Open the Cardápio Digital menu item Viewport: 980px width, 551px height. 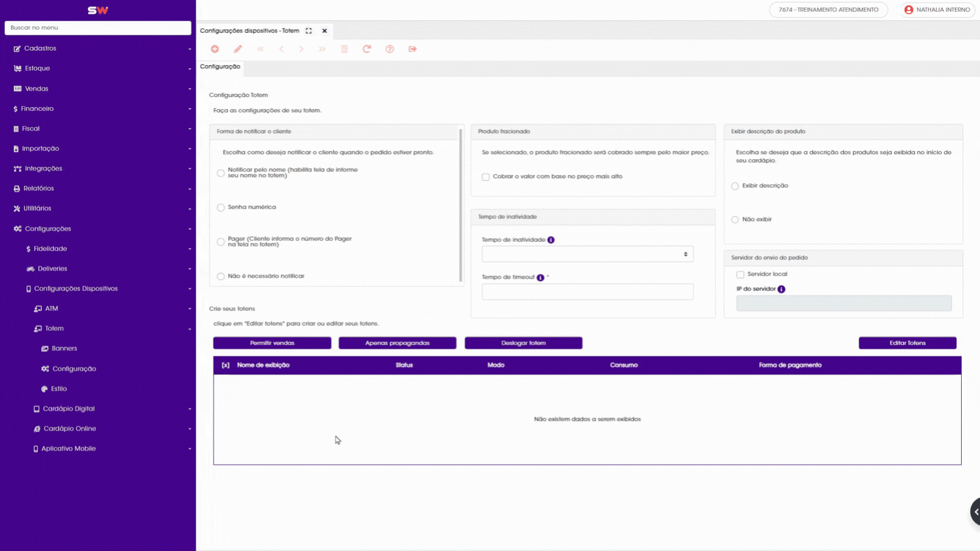[98, 409]
